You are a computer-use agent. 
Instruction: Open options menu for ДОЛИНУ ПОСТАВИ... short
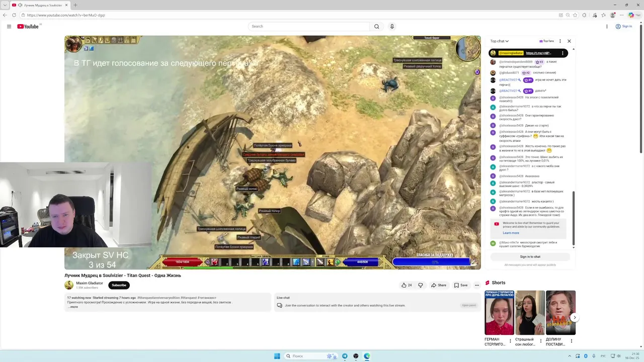[572, 341]
